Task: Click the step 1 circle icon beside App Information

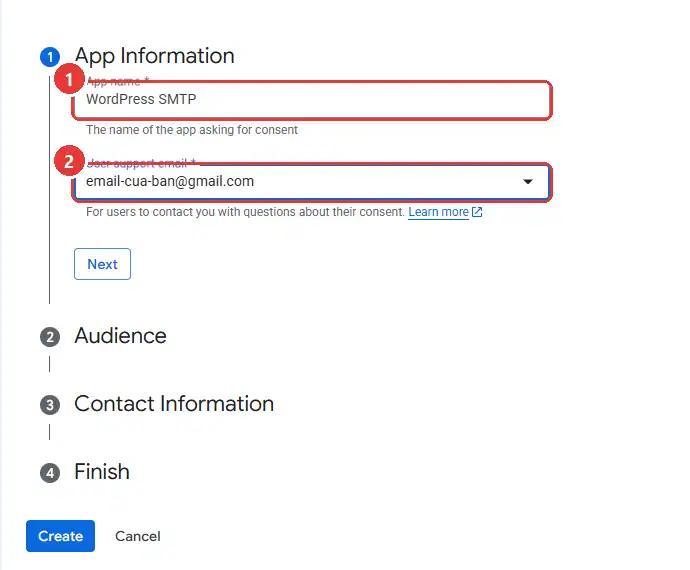Action: [x=50, y=57]
